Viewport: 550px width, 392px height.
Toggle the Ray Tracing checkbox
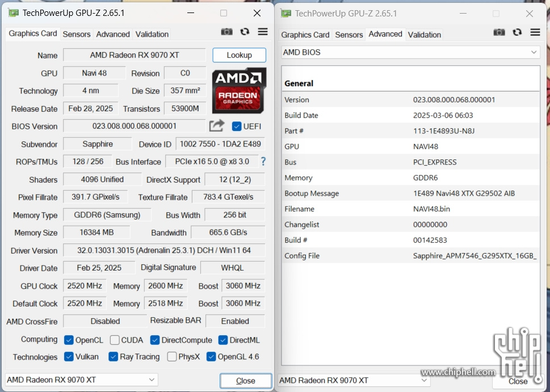point(113,357)
